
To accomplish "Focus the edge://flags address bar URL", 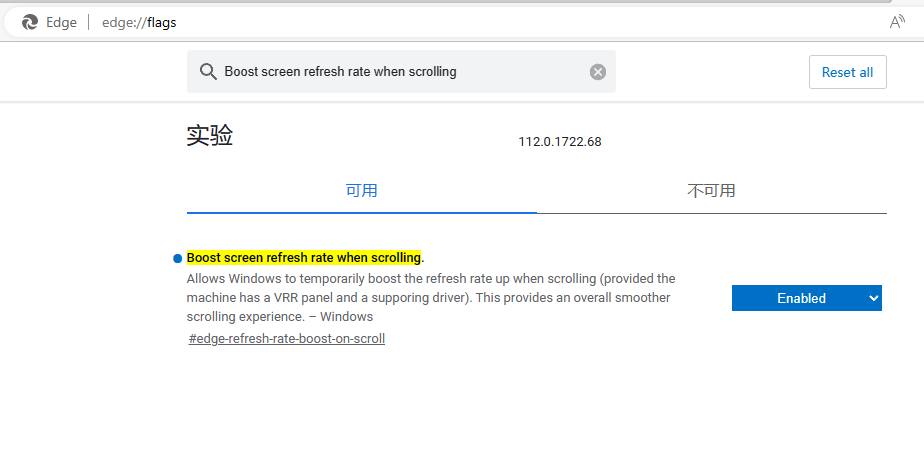I will (x=139, y=22).
